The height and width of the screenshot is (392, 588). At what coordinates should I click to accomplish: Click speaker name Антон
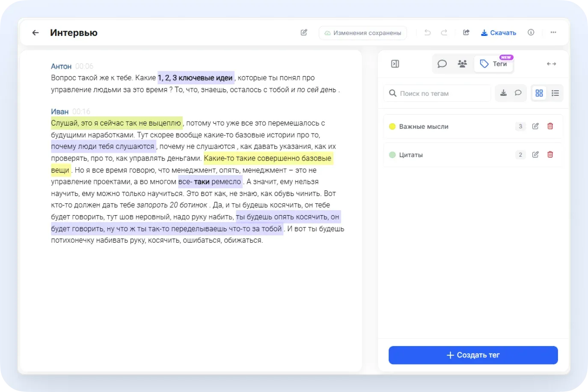coord(61,66)
